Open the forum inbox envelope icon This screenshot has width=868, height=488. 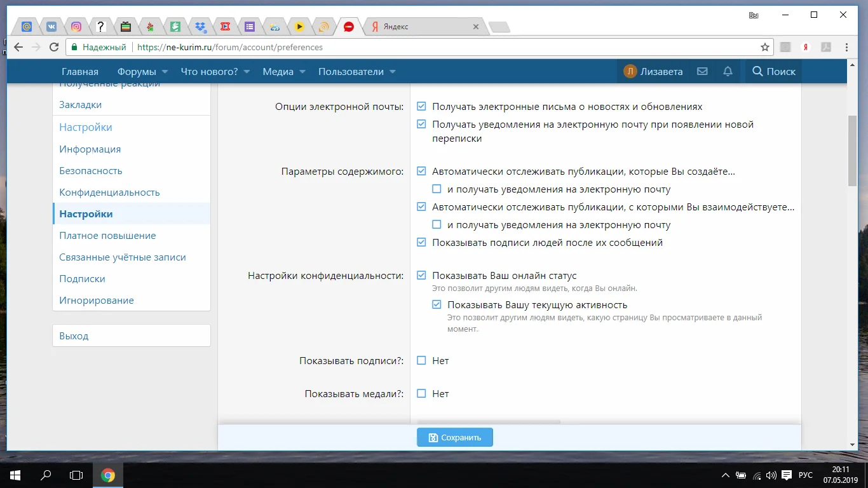[702, 71]
